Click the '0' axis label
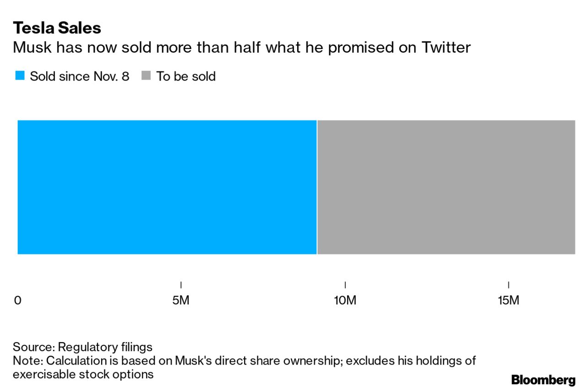This screenshot has height=392, width=588. [x=18, y=301]
